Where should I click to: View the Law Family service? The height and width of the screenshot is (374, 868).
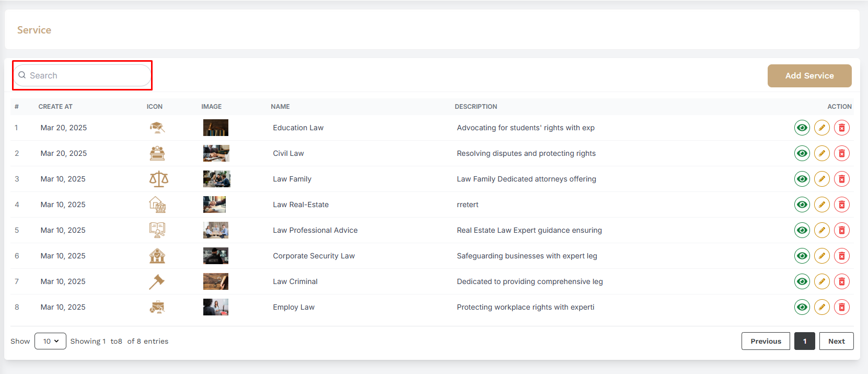tap(802, 179)
